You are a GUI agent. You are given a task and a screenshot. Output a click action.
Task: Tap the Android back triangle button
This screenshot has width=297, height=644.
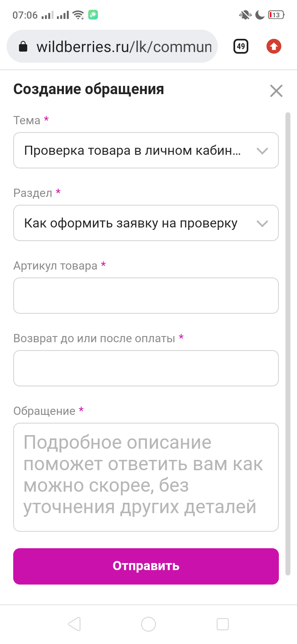tap(74, 624)
